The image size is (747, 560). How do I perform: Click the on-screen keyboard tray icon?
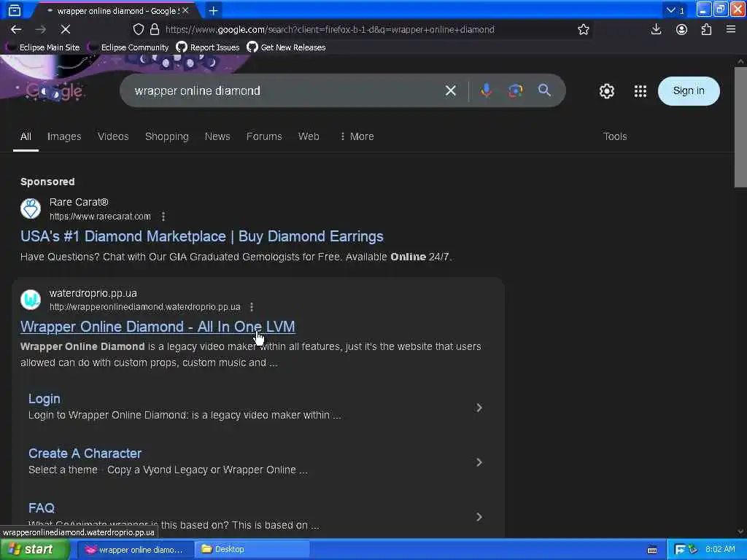[652, 550]
